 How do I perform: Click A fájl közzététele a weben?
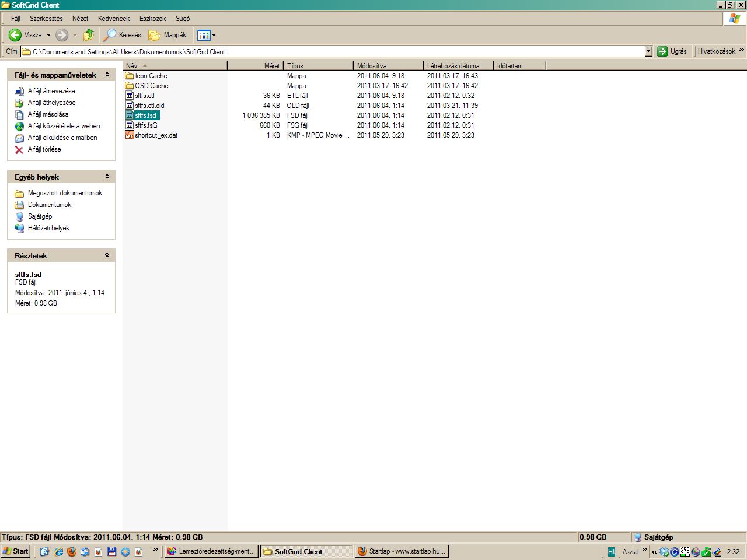64,126
